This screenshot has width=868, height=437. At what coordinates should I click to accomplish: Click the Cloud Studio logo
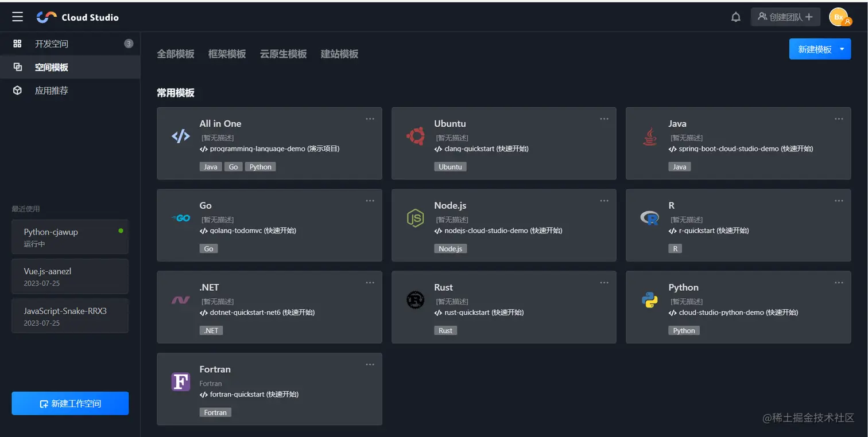(77, 17)
